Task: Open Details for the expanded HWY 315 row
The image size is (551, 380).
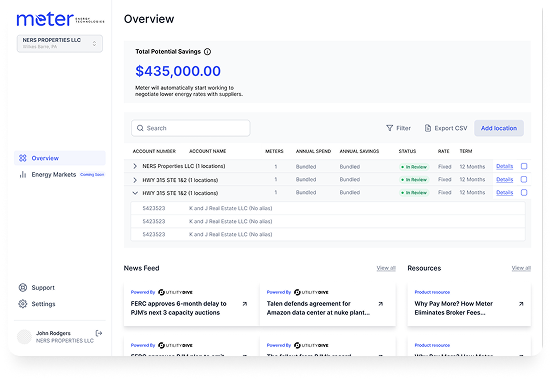Action: click(x=505, y=192)
